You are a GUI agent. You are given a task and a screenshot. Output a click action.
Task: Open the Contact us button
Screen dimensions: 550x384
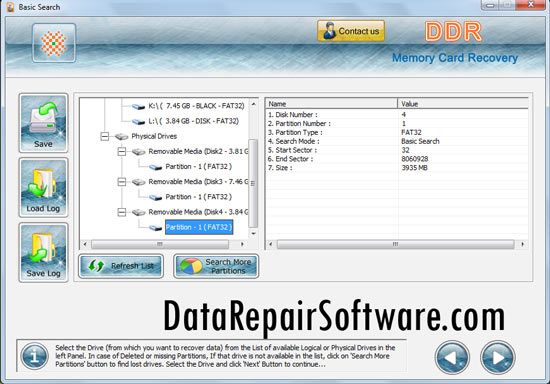pos(351,31)
